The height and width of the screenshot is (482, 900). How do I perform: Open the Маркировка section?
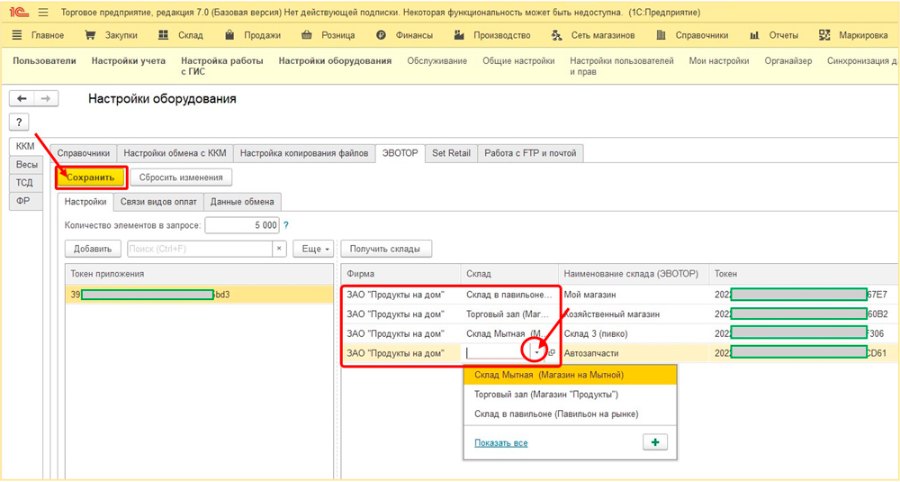pyautogui.click(x=863, y=36)
